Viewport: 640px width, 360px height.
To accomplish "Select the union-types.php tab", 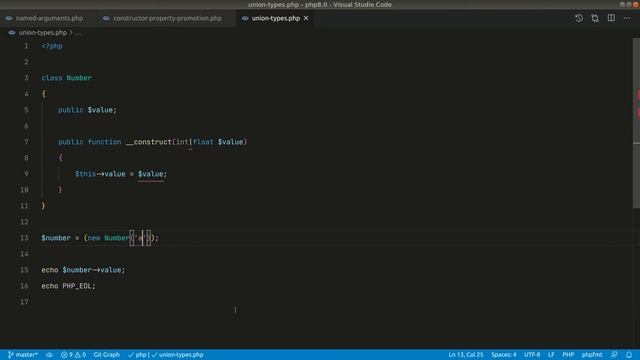I will click(x=276, y=18).
